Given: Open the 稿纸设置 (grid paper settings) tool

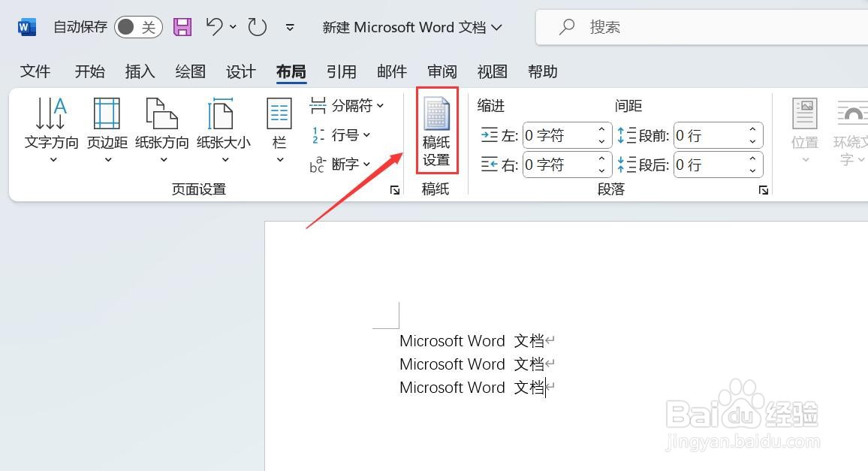Looking at the screenshot, I should tap(436, 131).
